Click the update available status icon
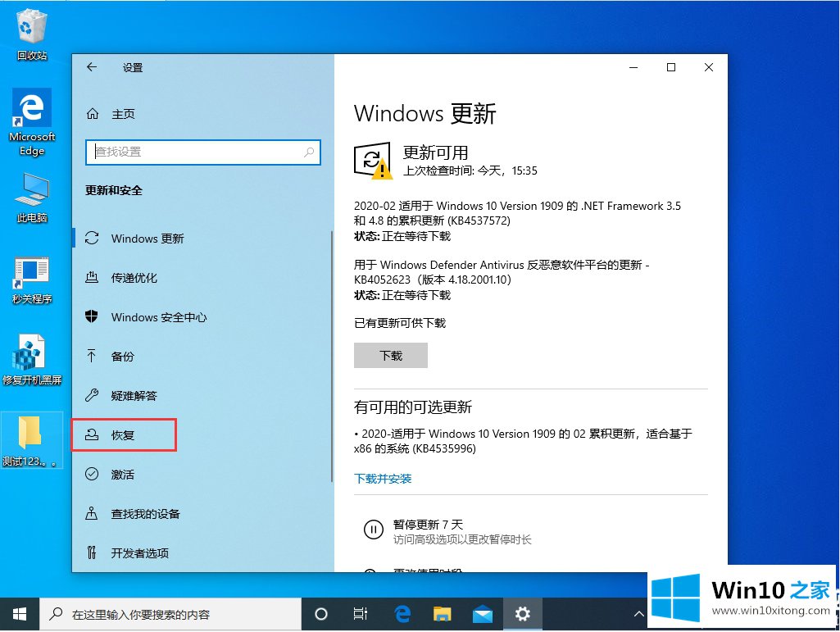The height and width of the screenshot is (632, 840). coord(374,161)
